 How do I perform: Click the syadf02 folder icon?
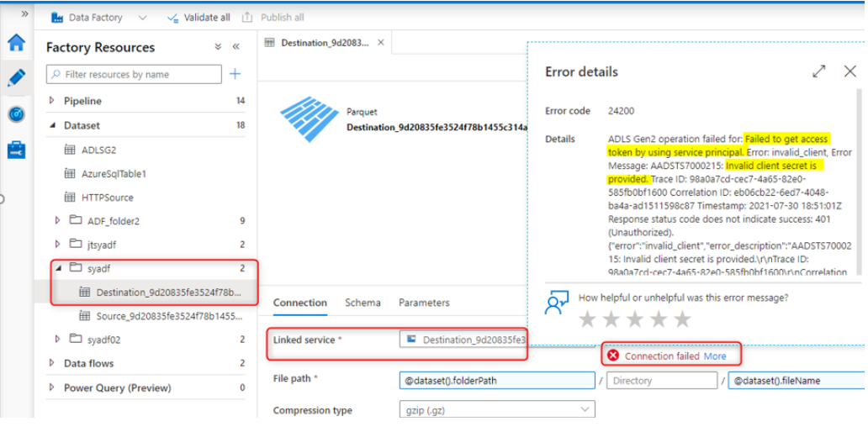tap(76, 339)
